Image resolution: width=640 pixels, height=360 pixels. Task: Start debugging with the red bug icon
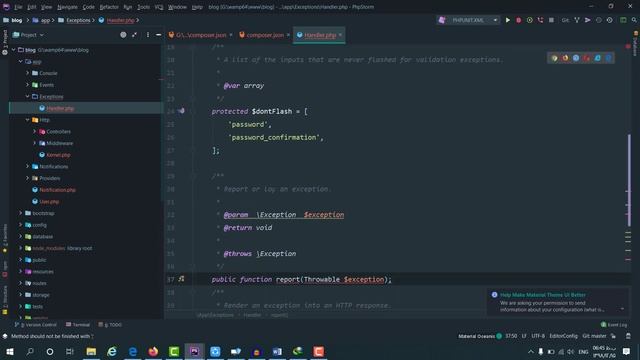[518, 20]
